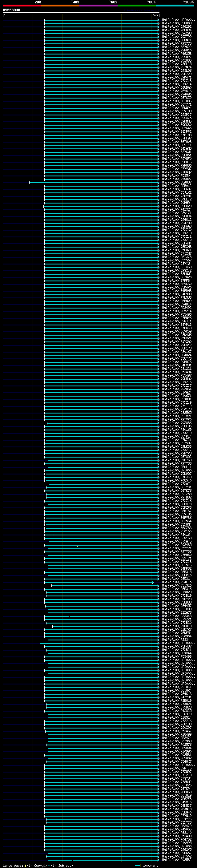197x868 pixels.
Task: Select the UniRef100_Q0Z885 label
Action: (x=177, y=60)
